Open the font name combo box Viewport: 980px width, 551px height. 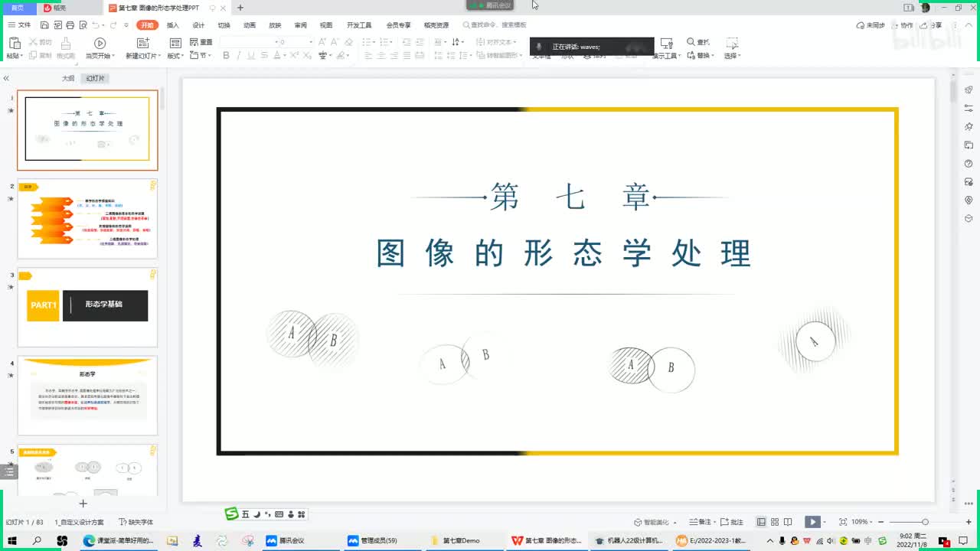click(247, 42)
